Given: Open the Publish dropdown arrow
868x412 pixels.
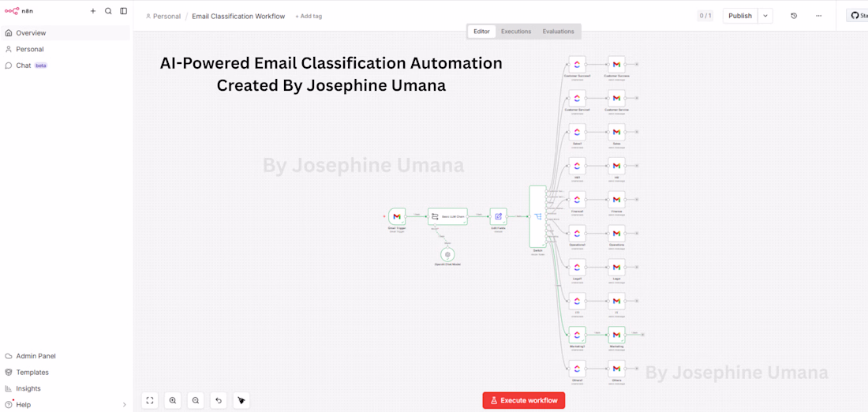Looking at the screenshot, I should click(x=765, y=16).
